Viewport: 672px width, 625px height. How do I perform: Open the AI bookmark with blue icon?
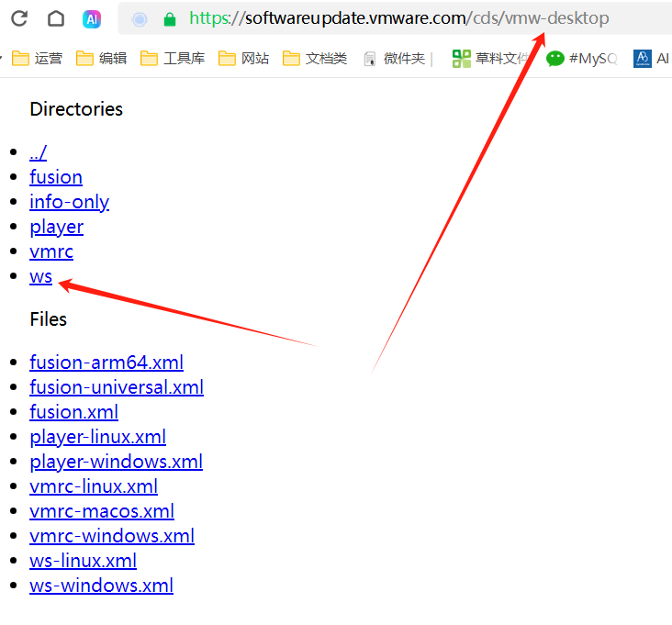click(652, 58)
